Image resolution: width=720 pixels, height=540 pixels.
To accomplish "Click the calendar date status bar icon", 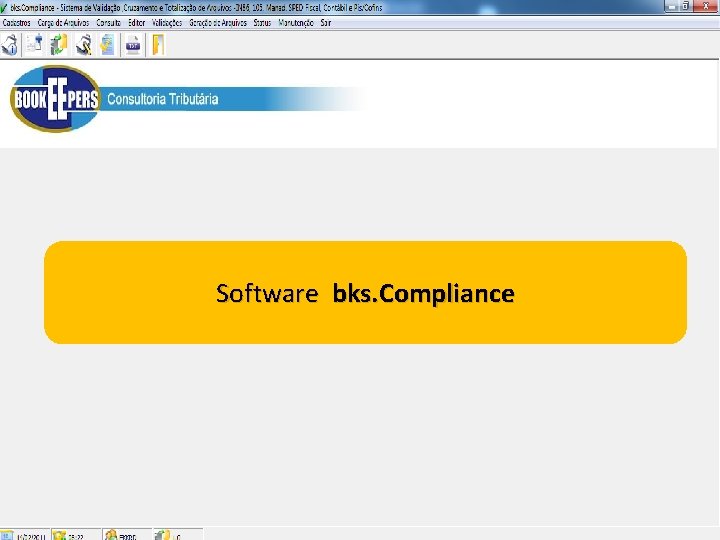I will click(x=6, y=535).
